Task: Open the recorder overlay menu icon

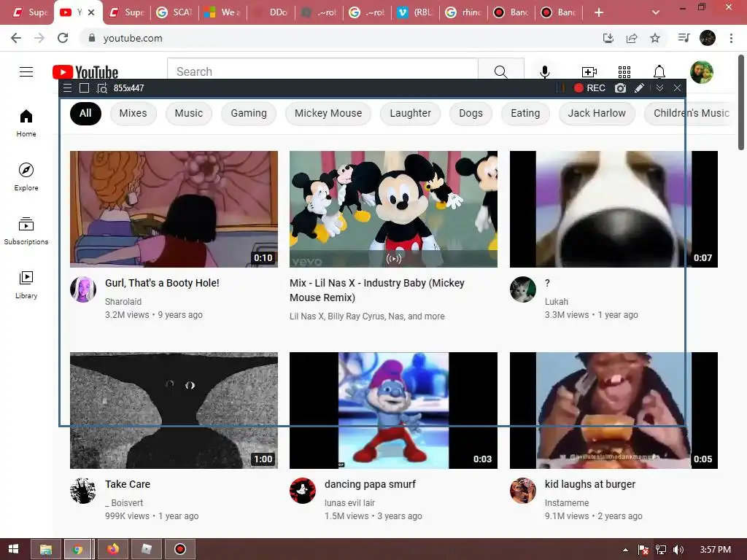Action: [68, 88]
